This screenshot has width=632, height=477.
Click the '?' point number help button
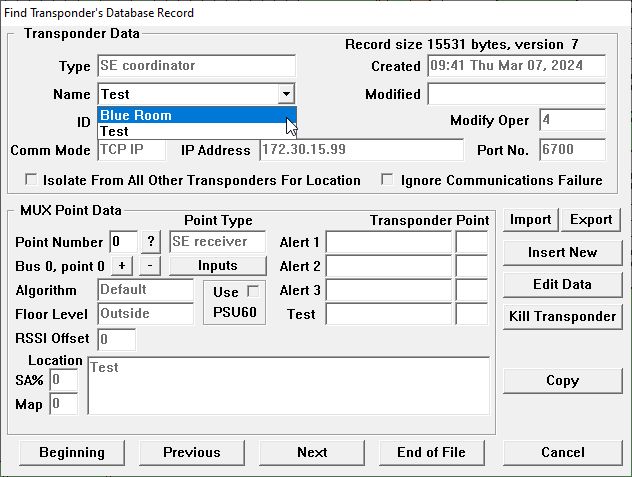pos(152,242)
